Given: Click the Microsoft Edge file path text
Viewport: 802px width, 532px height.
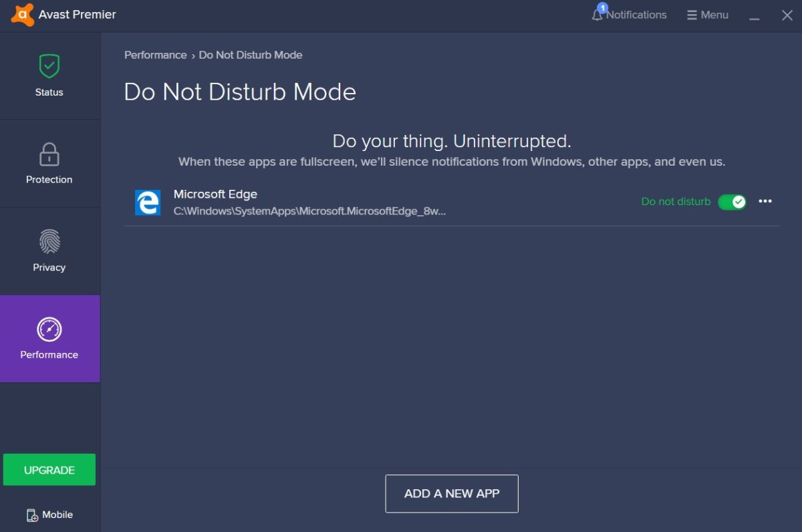Looking at the screenshot, I should click(x=309, y=211).
